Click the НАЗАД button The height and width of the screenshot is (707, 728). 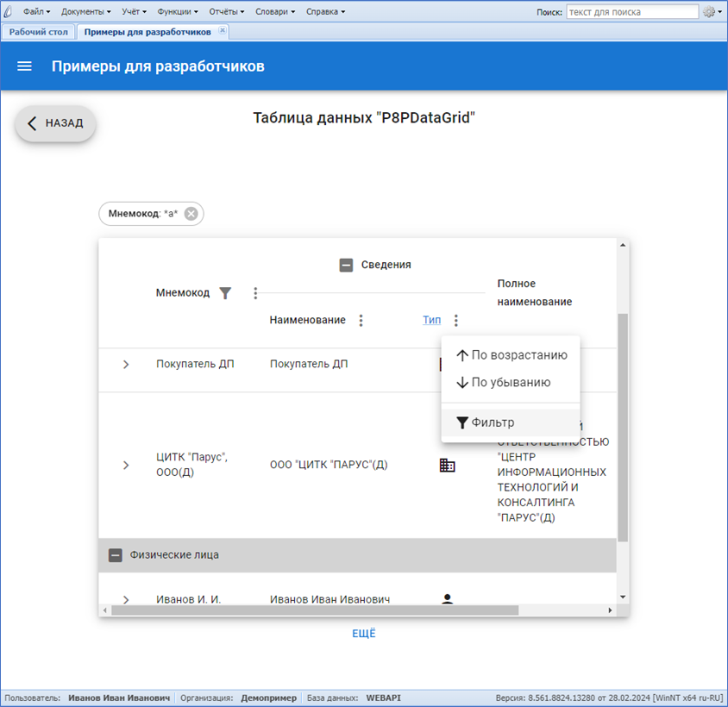click(x=55, y=123)
